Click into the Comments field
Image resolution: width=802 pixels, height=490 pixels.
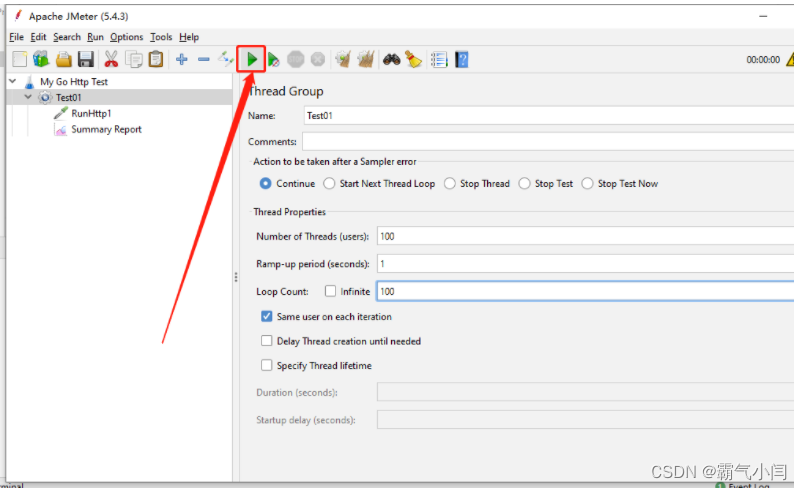point(548,141)
